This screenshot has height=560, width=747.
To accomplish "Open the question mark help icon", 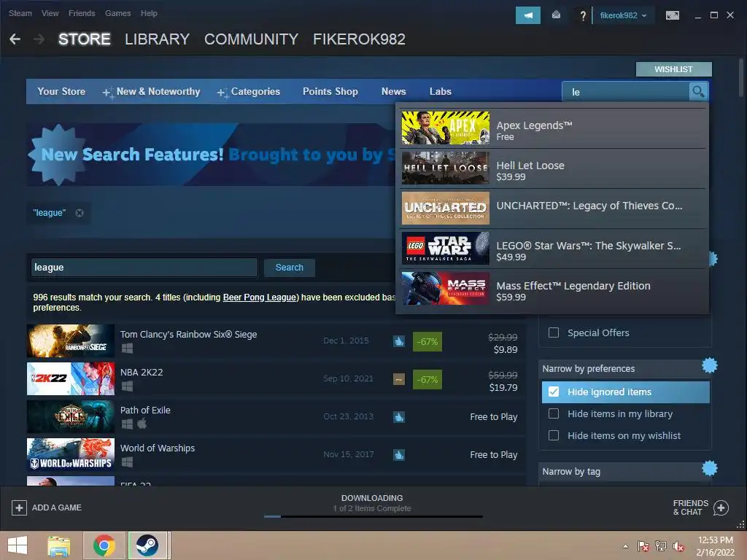I will pyautogui.click(x=583, y=16).
